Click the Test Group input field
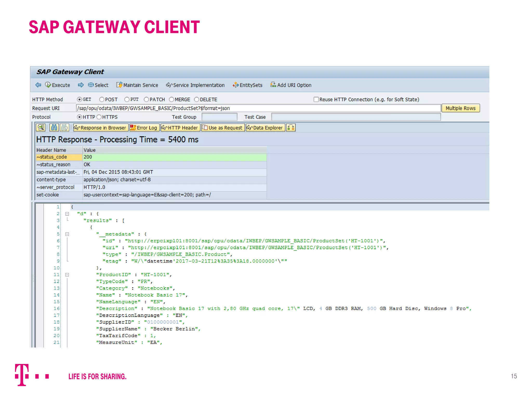 pos(219,117)
